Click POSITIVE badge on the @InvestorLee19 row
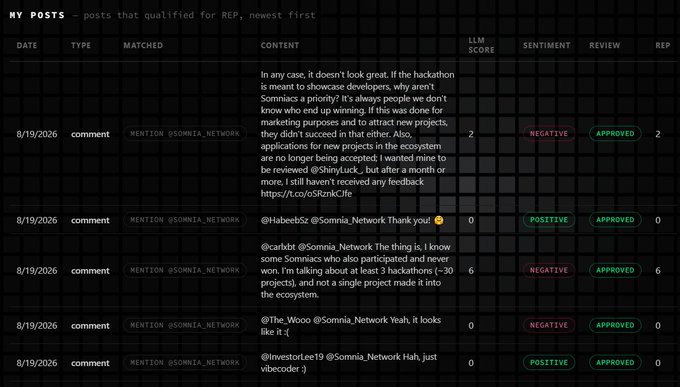680x387 pixels. pos(549,363)
